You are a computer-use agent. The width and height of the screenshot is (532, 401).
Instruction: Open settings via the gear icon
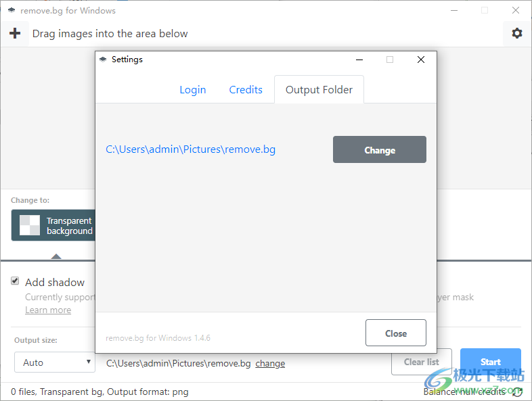tap(516, 33)
